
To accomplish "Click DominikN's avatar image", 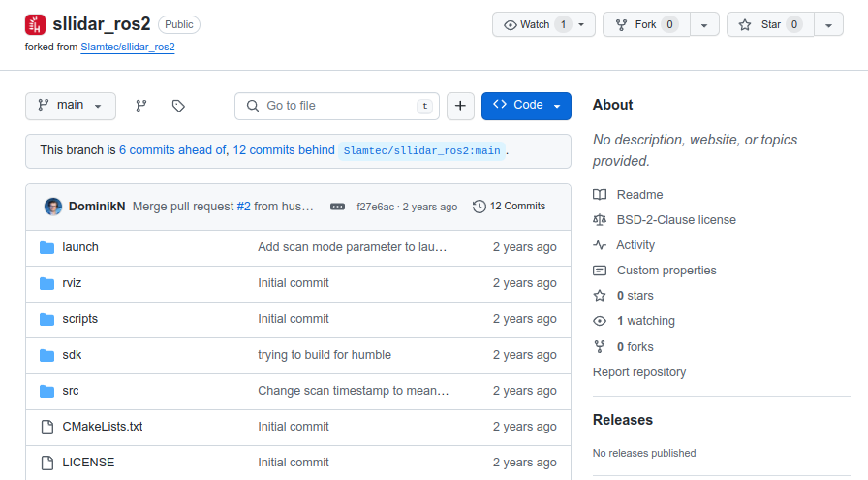I will pyautogui.click(x=53, y=207).
